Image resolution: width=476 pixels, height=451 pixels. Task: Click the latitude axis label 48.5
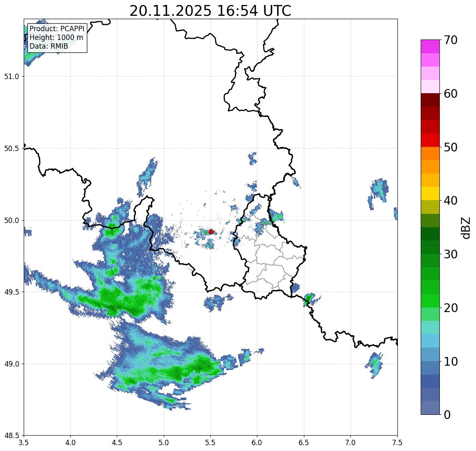click(x=12, y=436)
